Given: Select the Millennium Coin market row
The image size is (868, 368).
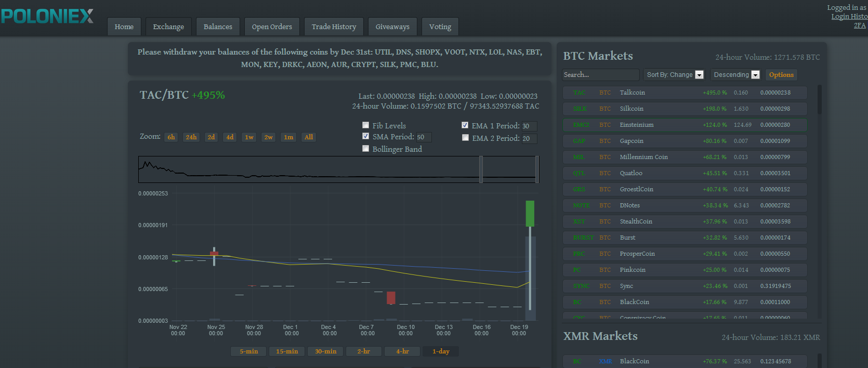Looking at the screenshot, I should 685,157.
